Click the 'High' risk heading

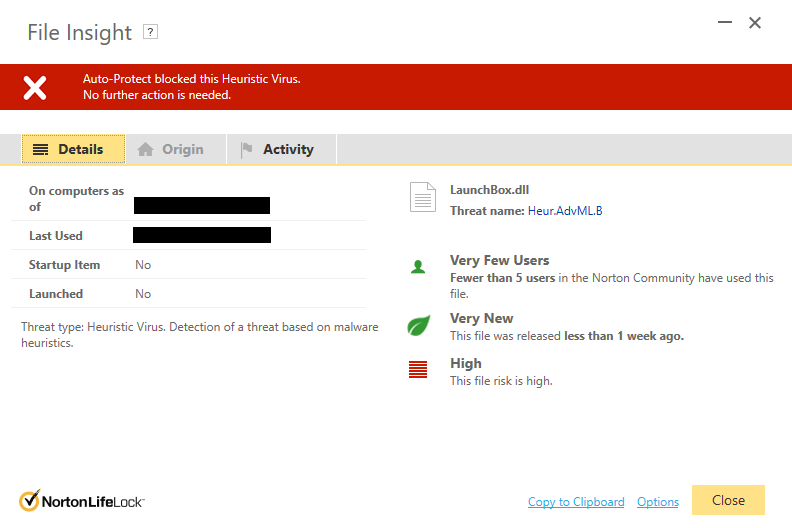tap(466, 363)
